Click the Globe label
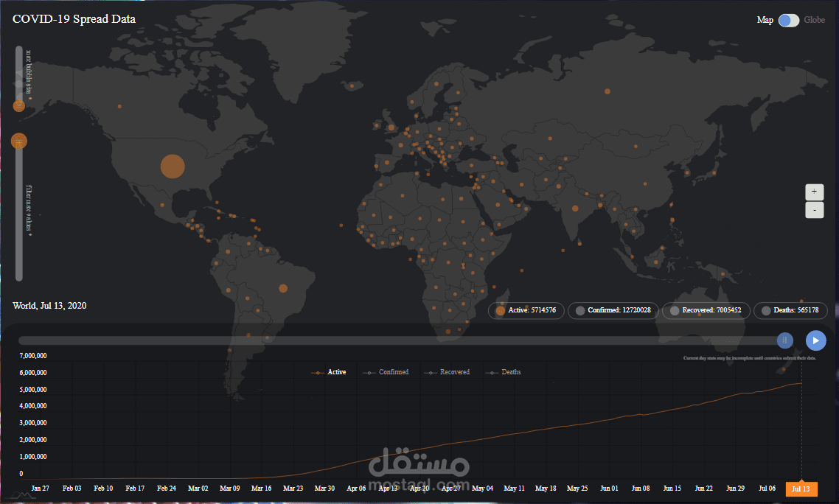The height and width of the screenshot is (504, 839). click(815, 20)
